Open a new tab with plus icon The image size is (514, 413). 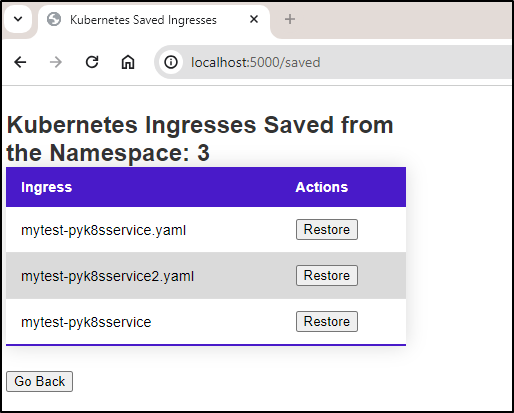pos(290,19)
